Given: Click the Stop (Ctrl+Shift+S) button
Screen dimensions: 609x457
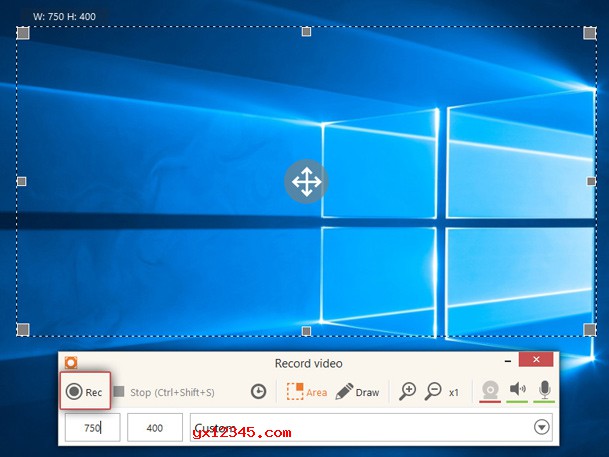Looking at the screenshot, I should click(164, 392).
